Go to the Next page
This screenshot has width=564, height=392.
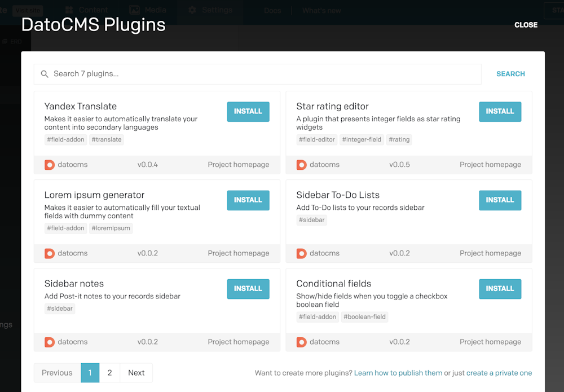click(136, 373)
